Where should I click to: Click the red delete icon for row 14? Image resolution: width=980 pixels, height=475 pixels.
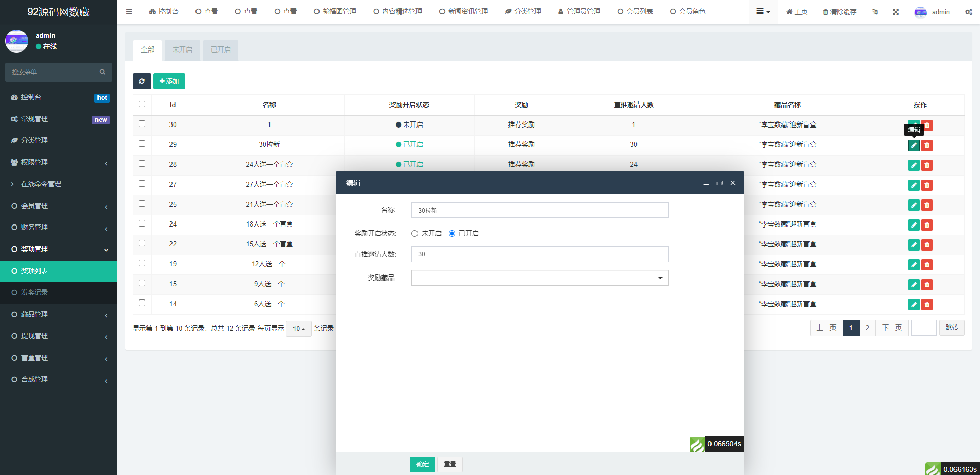tap(927, 305)
